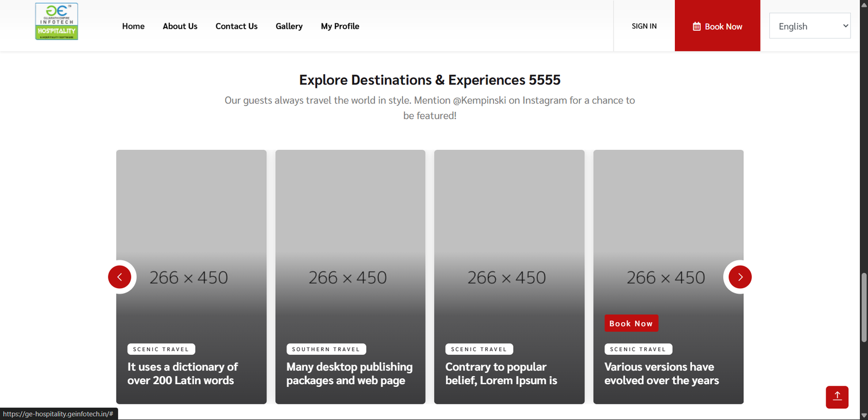Open the 'It uses a dictionary' card title
The image size is (868, 420).
click(x=182, y=373)
